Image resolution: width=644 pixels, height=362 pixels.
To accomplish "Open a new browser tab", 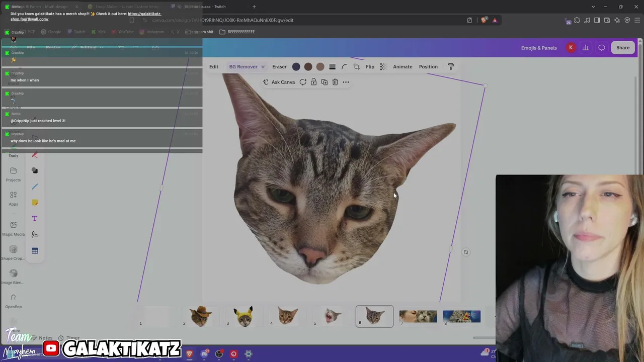I will click(x=254, y=7).
